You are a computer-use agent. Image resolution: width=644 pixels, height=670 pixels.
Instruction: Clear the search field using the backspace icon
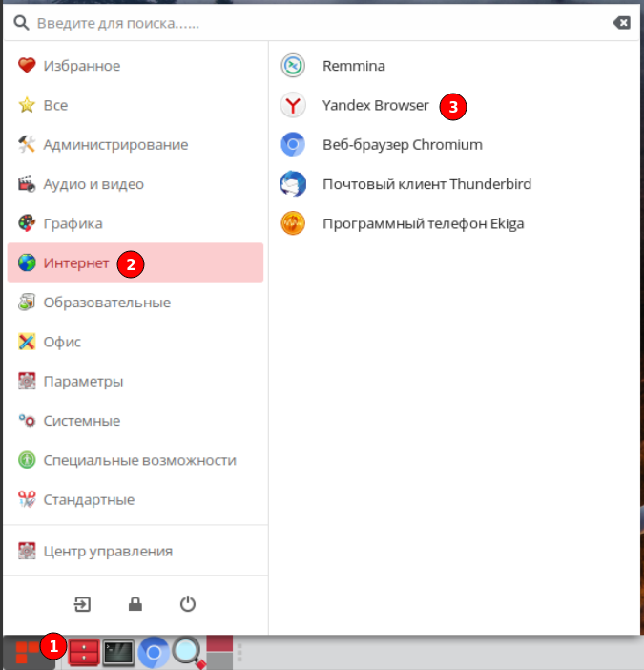621,23
